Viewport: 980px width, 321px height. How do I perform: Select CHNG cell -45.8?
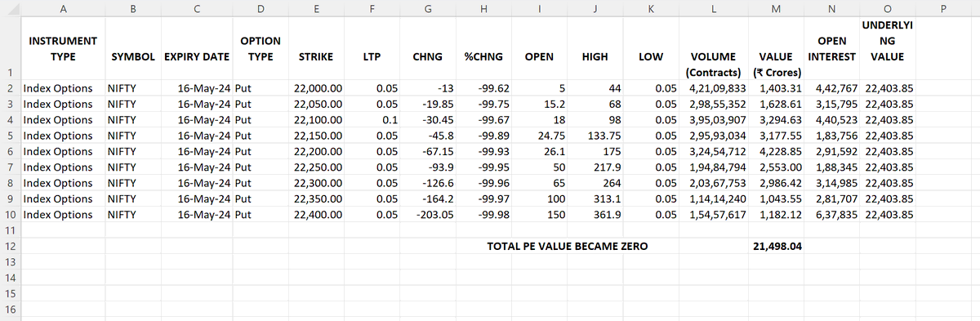point(427,136)
